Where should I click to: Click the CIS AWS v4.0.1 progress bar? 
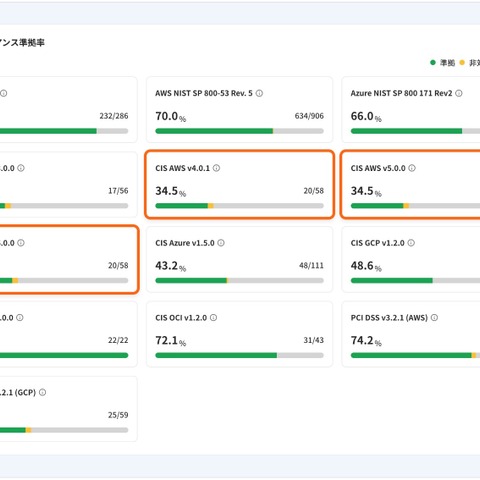pyautogui.click(x=239, y=206)
